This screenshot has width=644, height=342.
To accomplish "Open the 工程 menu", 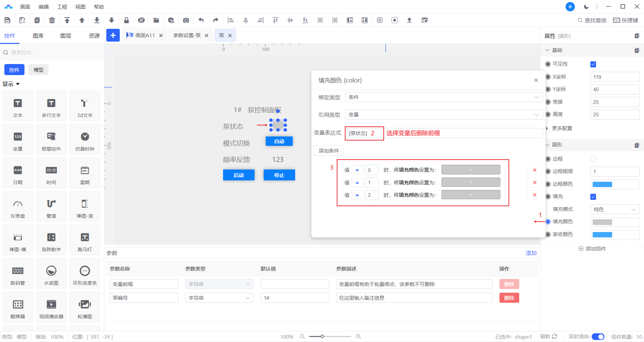I will pos(62,7).
